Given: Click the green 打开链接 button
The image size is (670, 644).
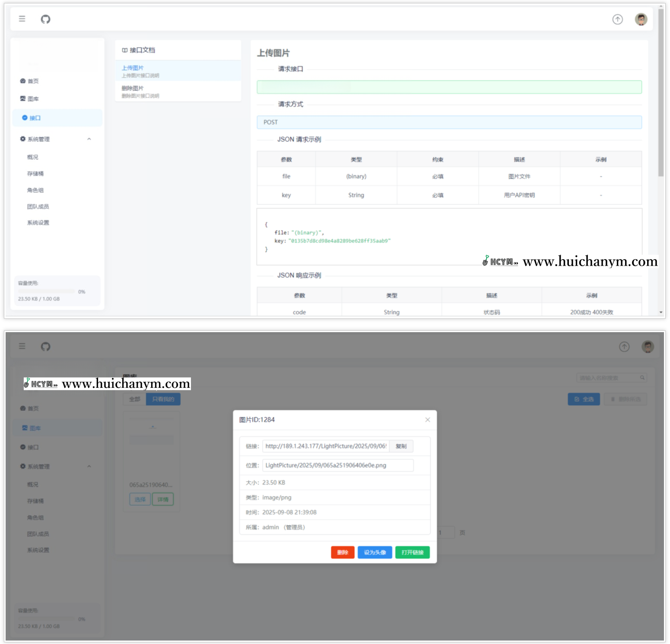Looking at the screenshot, I should tap(412, 552).
